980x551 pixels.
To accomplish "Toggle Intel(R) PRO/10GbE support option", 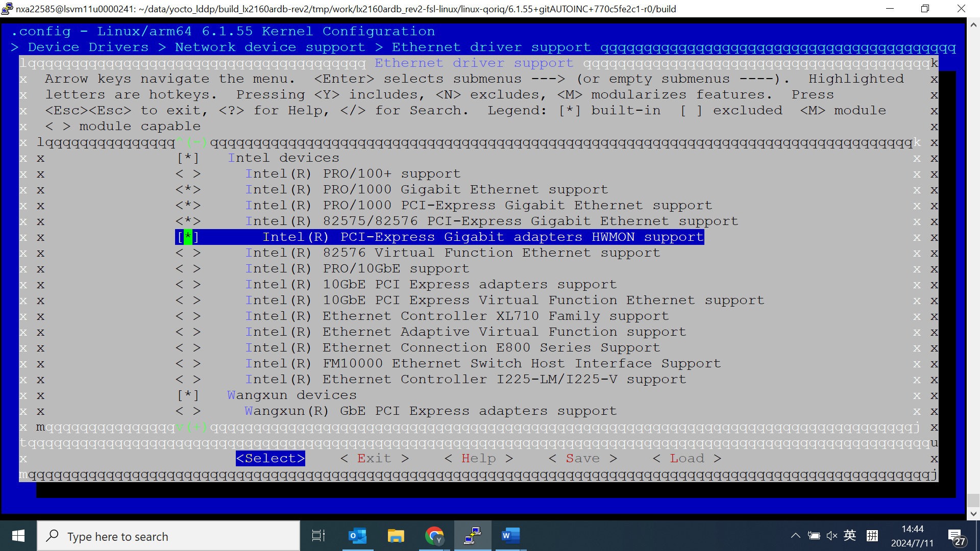I will (188, 269).
